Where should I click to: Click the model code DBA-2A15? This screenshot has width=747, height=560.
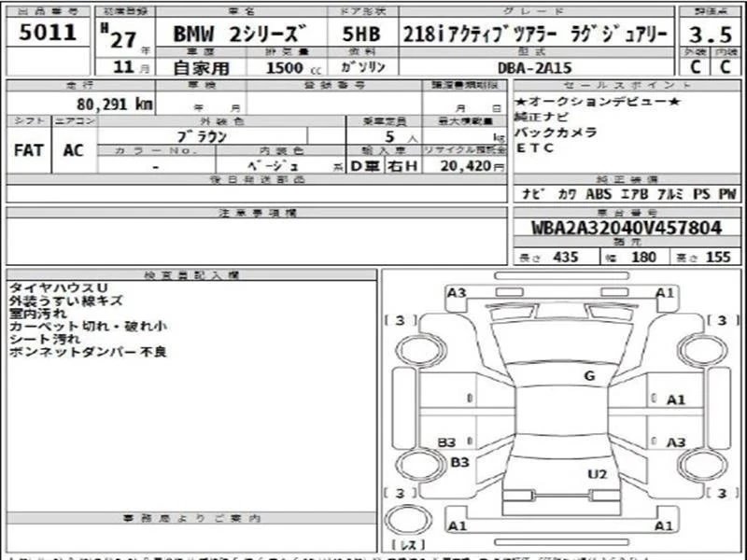(x=534, y=68)
